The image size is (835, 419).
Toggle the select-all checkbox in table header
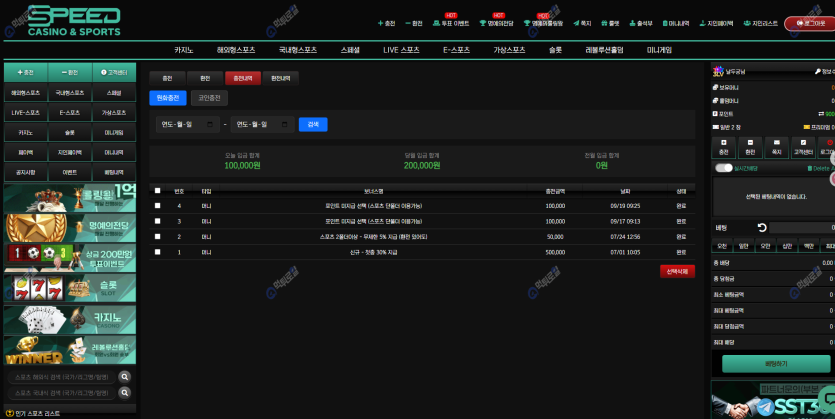[157, 190]
